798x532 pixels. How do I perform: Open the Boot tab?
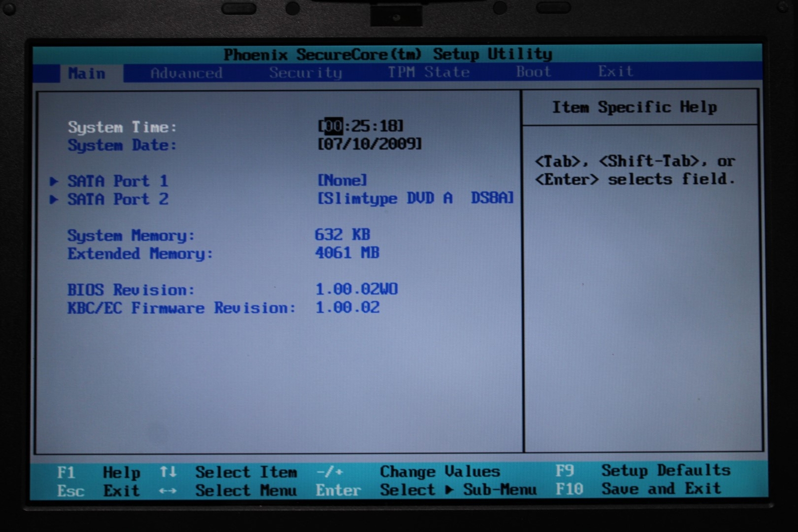coord(533,71)
